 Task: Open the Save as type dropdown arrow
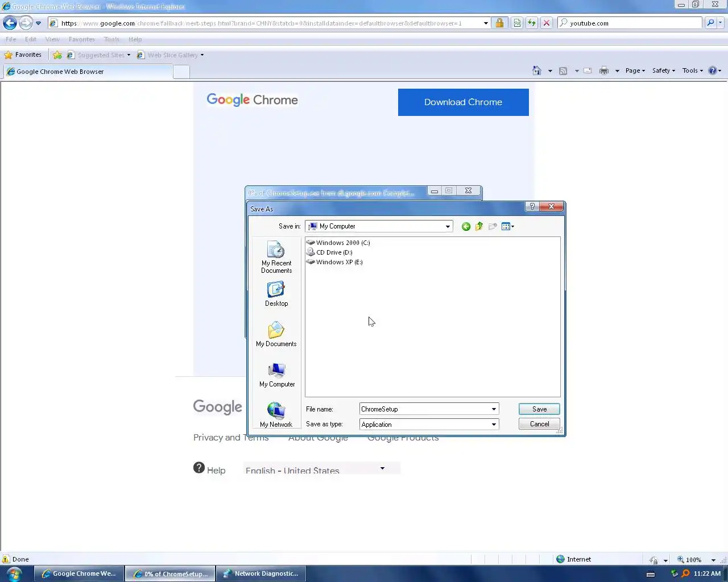click(x=494, y=425)
